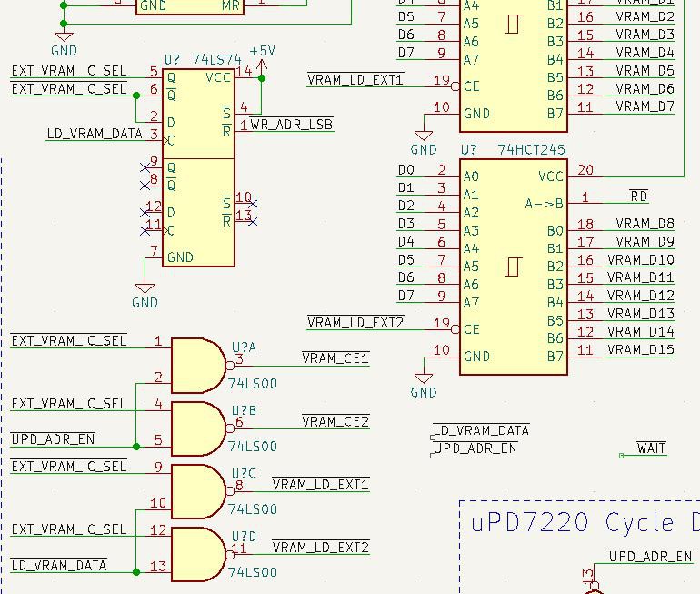
Task: Select the RD label on A->B pin
Action: 639,196
